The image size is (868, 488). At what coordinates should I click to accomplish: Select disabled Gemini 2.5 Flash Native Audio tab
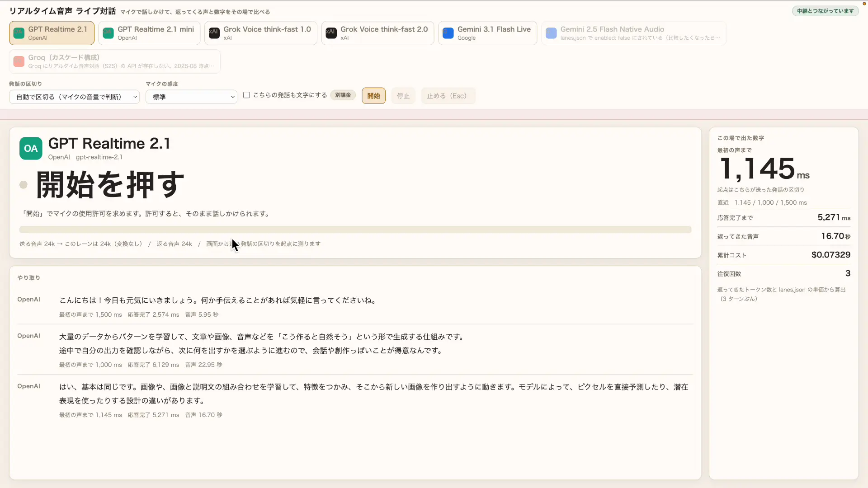pos(634,33)
